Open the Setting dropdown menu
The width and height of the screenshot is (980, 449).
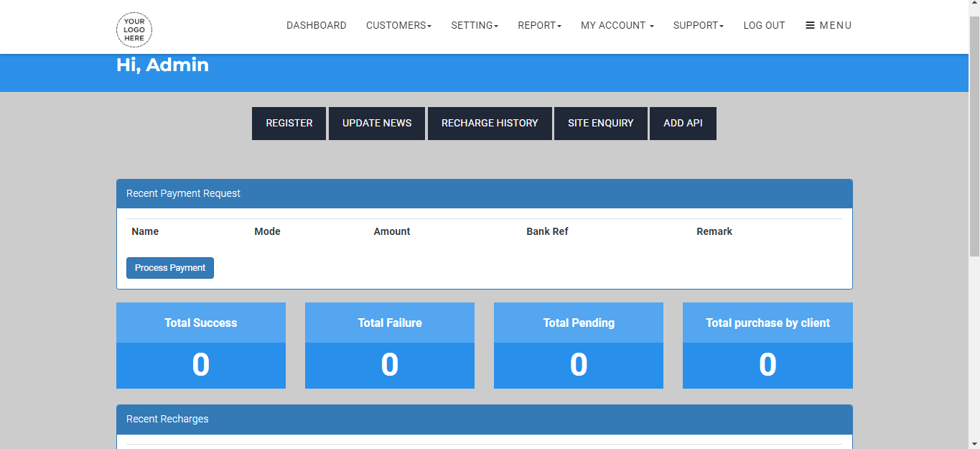474,25
